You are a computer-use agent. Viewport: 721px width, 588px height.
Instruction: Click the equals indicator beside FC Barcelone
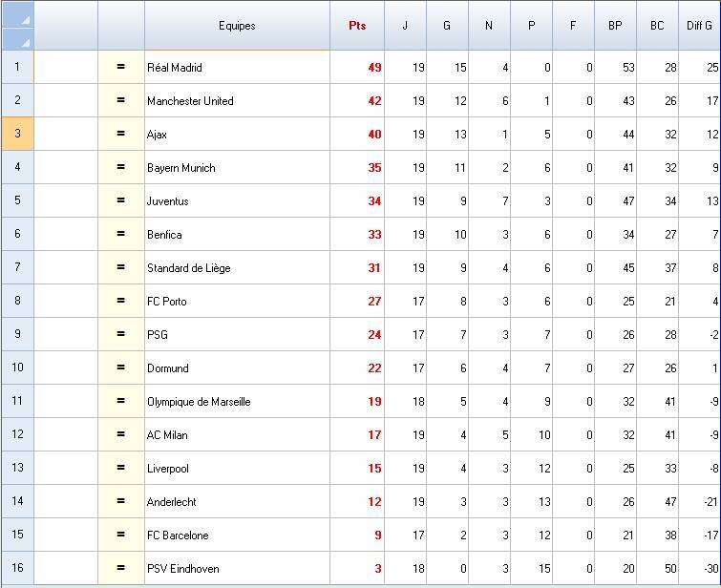(x=120, y=535)
